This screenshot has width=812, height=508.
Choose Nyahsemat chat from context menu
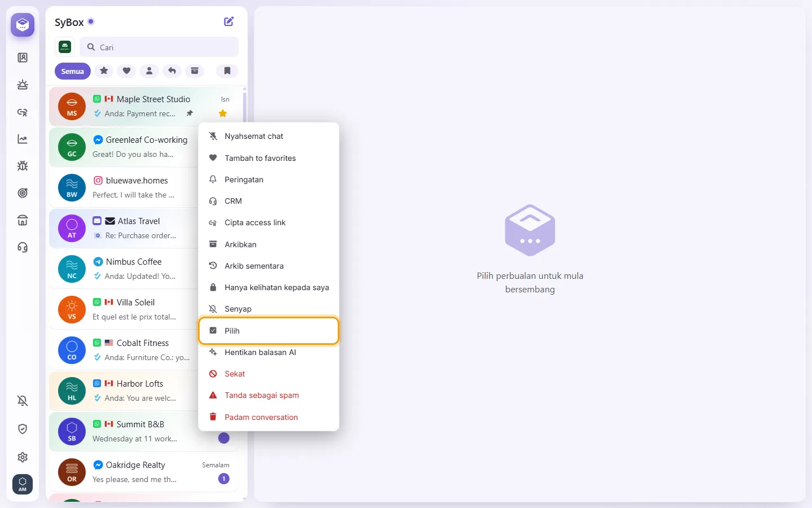269,136
